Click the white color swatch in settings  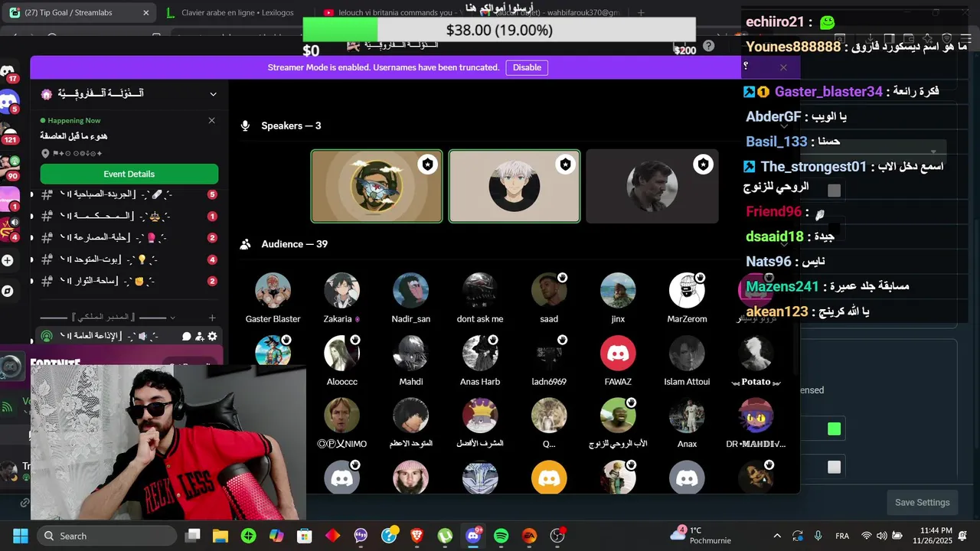834,467
